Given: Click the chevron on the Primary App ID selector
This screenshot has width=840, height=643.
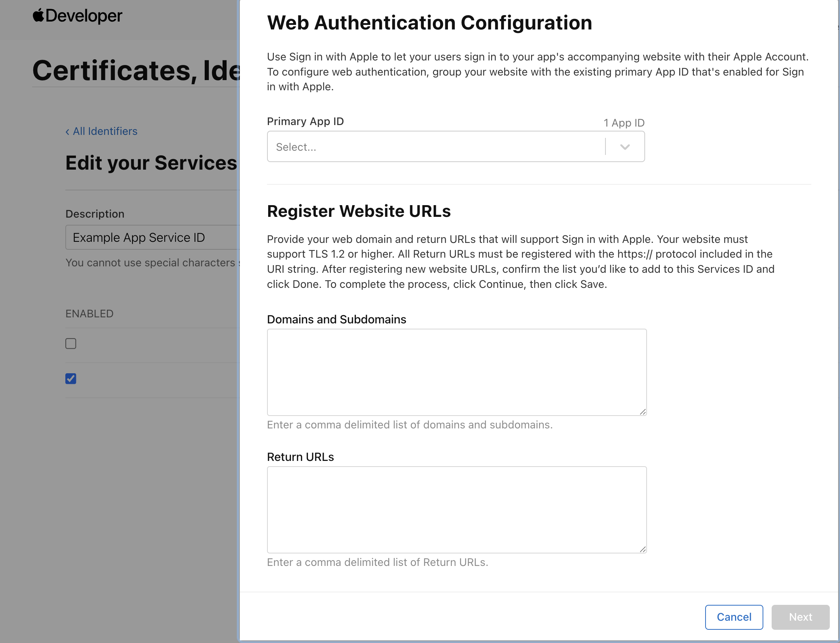Looking at the screenshot, I should tap(625, 147).
